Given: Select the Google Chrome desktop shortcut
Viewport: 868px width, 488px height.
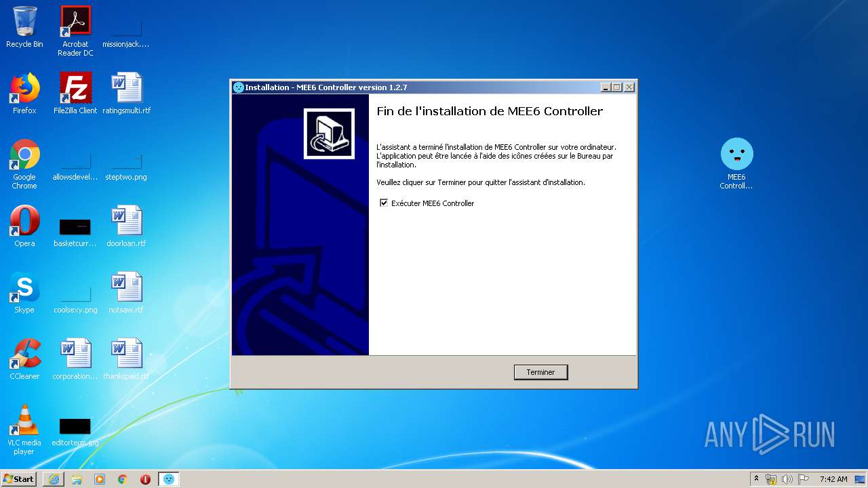Looking at the screenshot, I should pyautogui.click(x=24, y=164).
